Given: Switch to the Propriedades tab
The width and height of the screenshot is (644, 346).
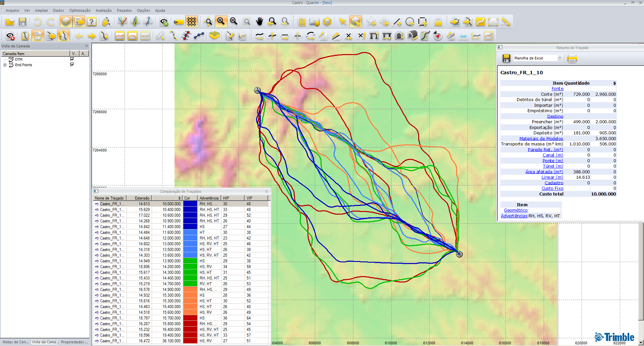Looking at the screenshot, I should point(75,342).
